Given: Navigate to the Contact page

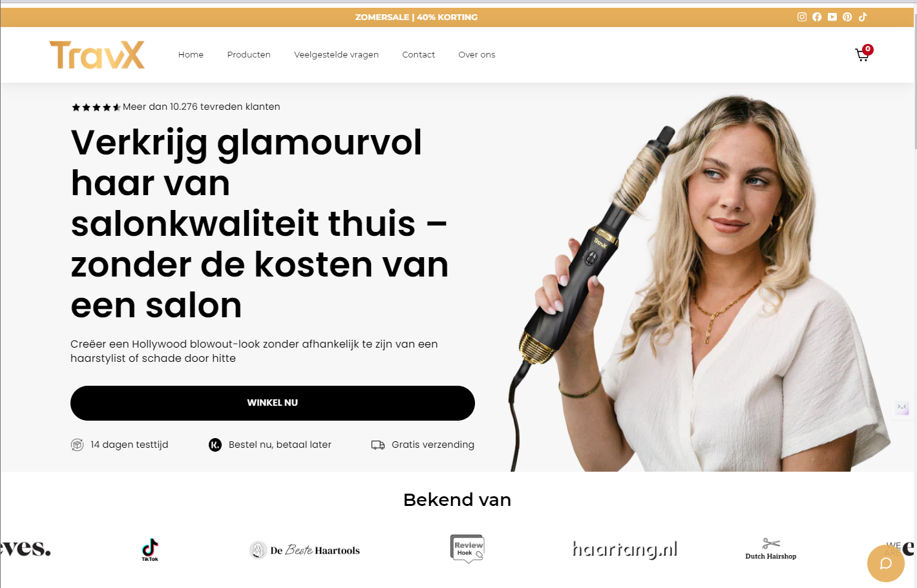Looking at the screenshot, I should tap(419, 55).
